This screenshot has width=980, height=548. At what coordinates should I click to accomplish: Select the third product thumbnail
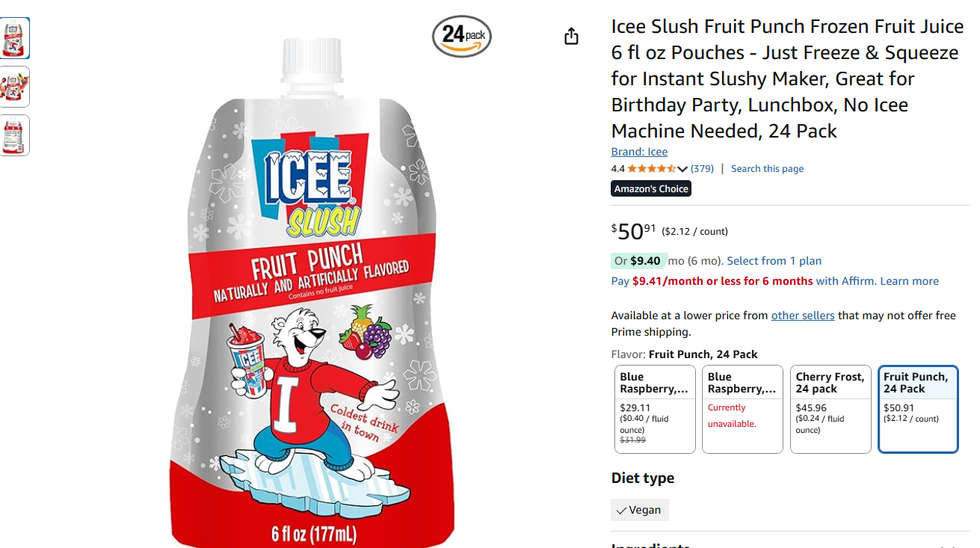click(14, 135)
